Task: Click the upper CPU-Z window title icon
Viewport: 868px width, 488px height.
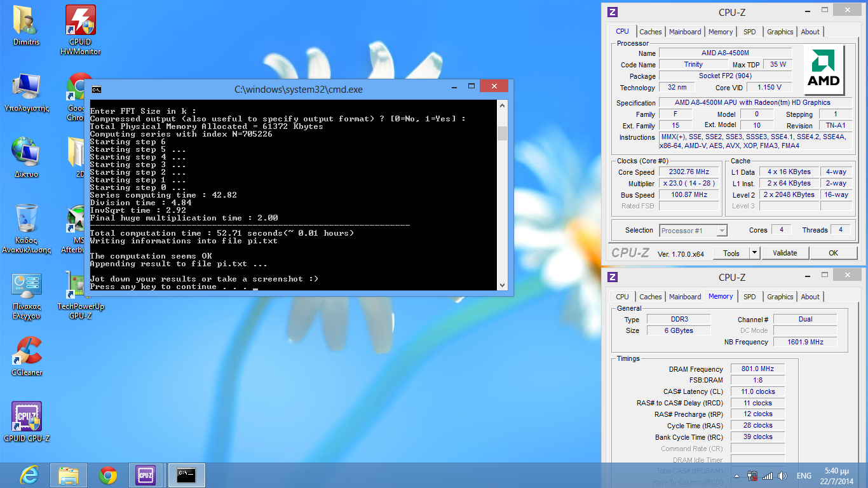Action: (613, 12)
